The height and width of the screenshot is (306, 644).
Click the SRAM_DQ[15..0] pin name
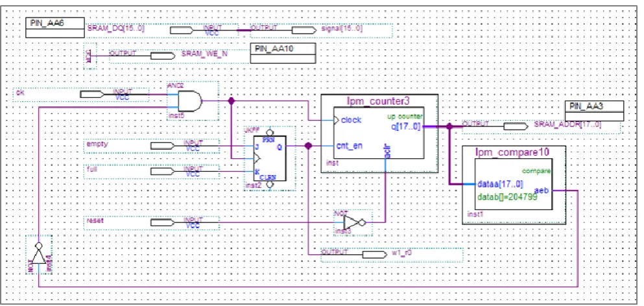coord(116,29)
